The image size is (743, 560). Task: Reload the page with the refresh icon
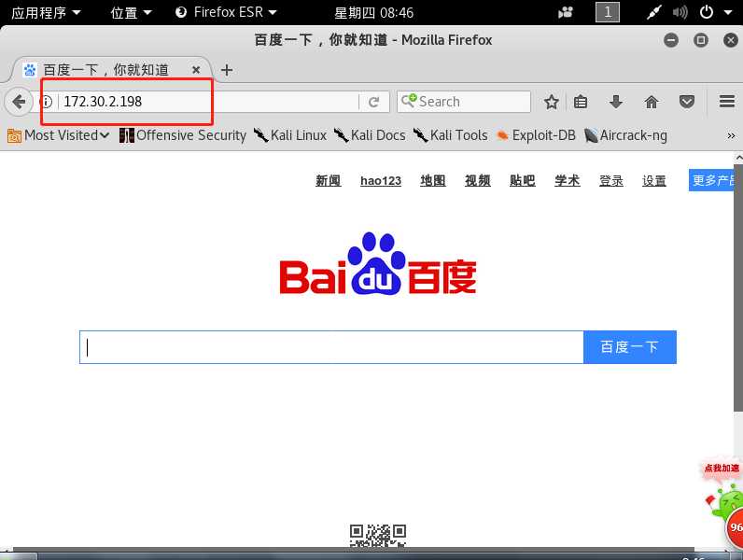(374, 102)
